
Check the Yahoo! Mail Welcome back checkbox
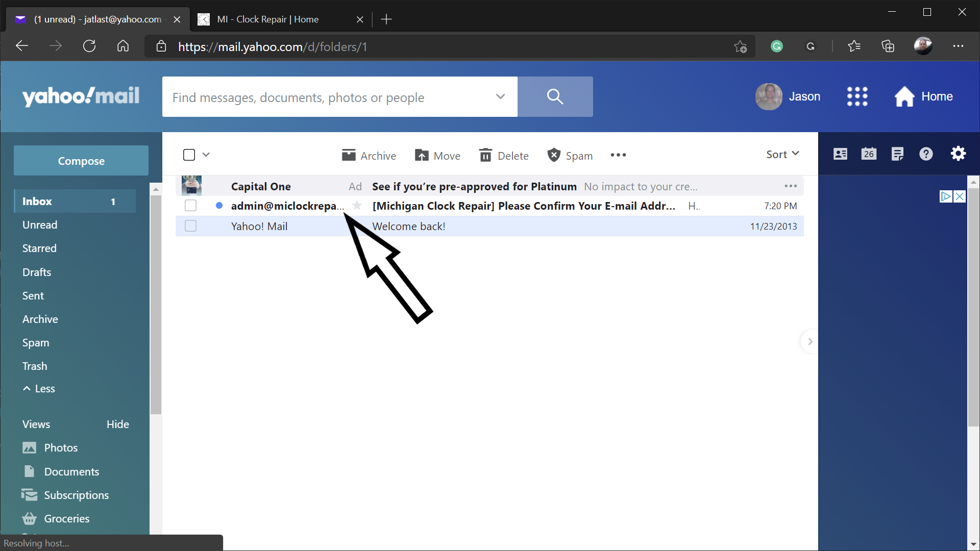point(190,226)
